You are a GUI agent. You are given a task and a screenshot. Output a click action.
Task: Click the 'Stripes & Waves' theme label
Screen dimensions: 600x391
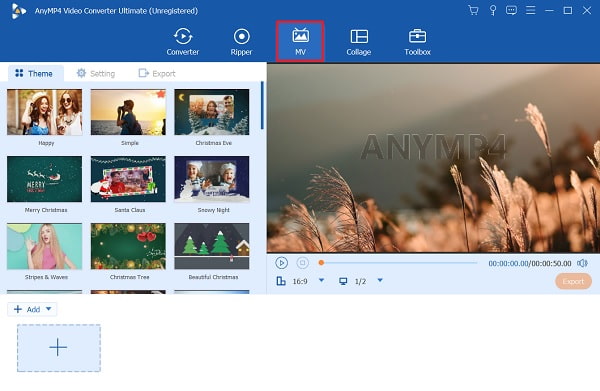click(x=46, y=277)
